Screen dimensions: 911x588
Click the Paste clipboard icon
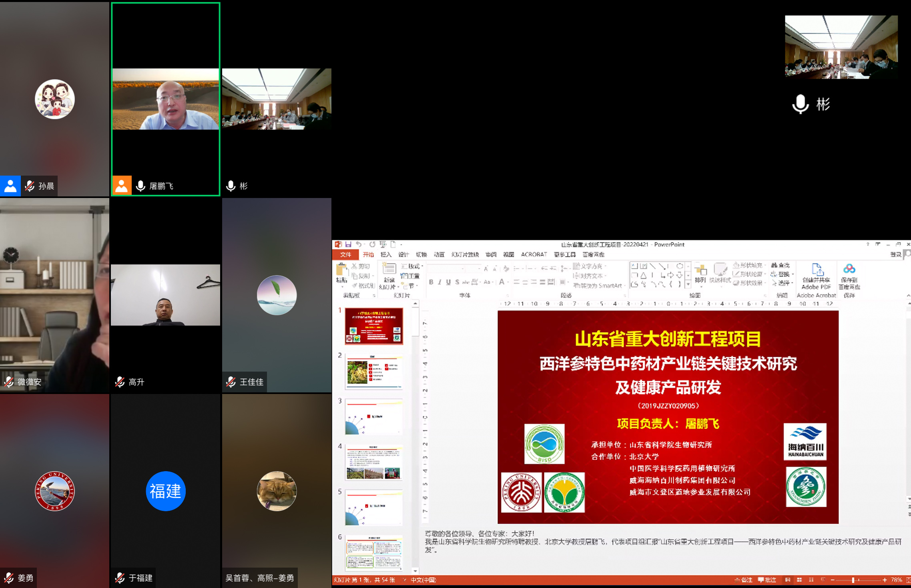341,270
